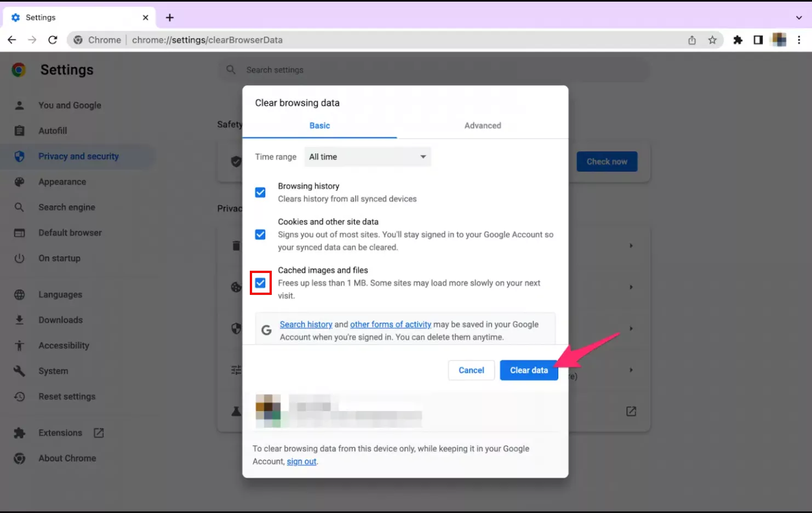Select the Basic tab

point(319,126)
